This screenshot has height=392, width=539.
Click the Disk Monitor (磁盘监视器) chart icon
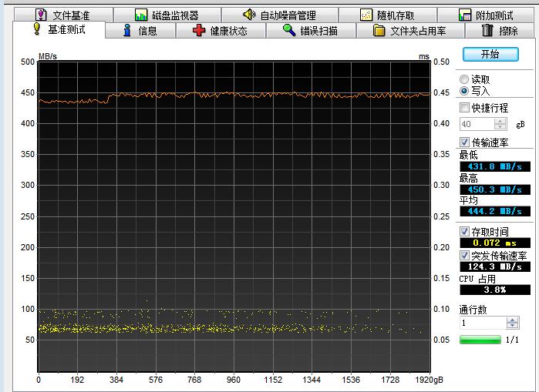point(141,15)
